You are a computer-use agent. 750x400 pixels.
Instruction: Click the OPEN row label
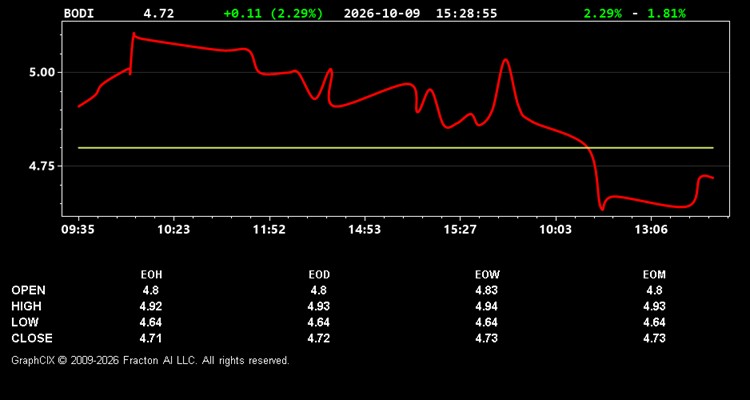[x=28, y=290]
